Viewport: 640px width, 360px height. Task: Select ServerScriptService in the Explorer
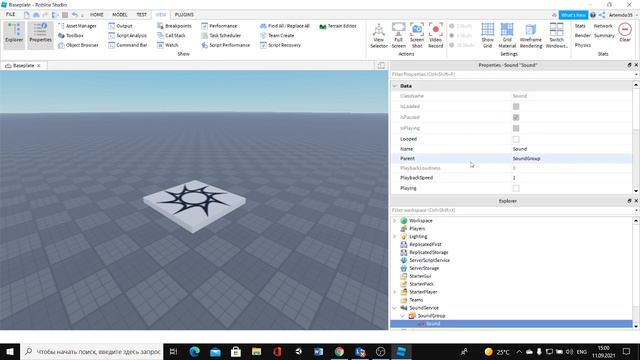click(x=429, y=260)
